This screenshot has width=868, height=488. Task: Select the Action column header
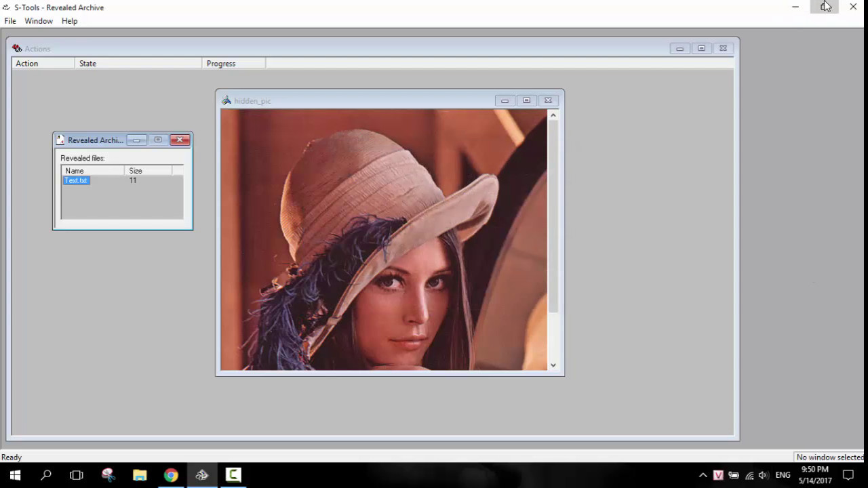43,64
